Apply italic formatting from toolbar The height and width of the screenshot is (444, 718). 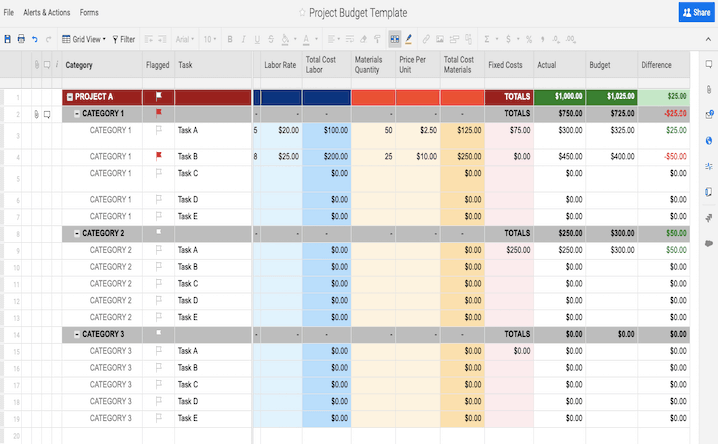243,40
